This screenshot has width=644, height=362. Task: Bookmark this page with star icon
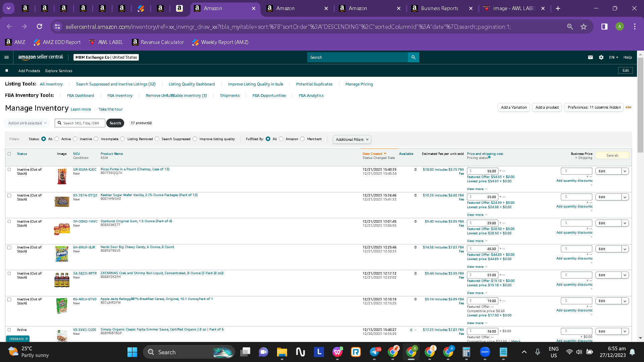[584, 26]
